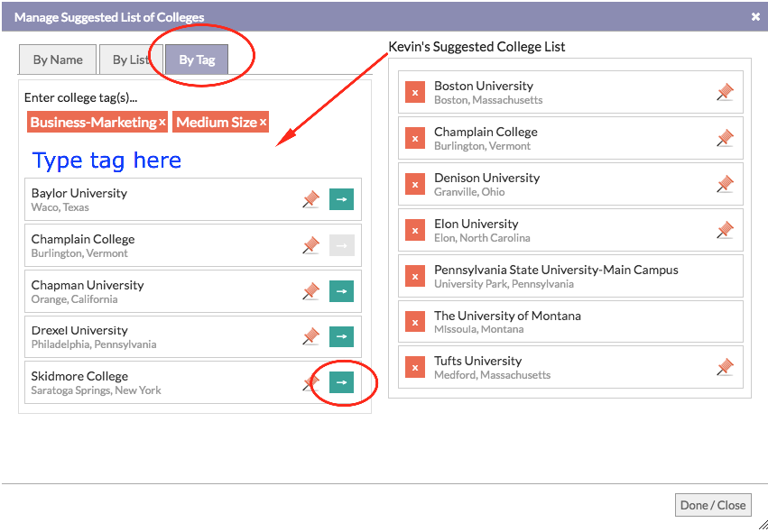
Task: Click the dialog resize grip corner
Action: 763,525
